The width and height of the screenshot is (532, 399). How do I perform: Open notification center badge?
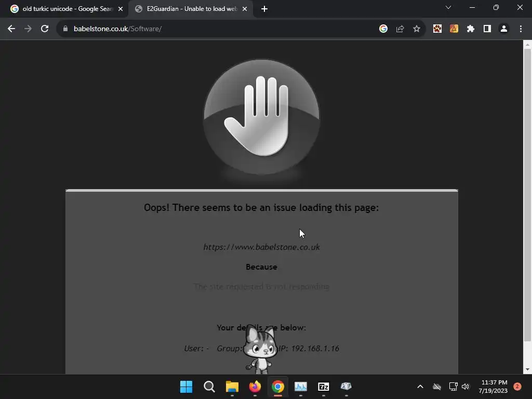517,387
